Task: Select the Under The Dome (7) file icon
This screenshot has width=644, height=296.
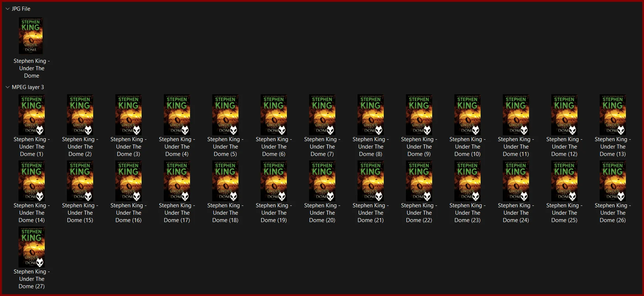Action: 322,115
